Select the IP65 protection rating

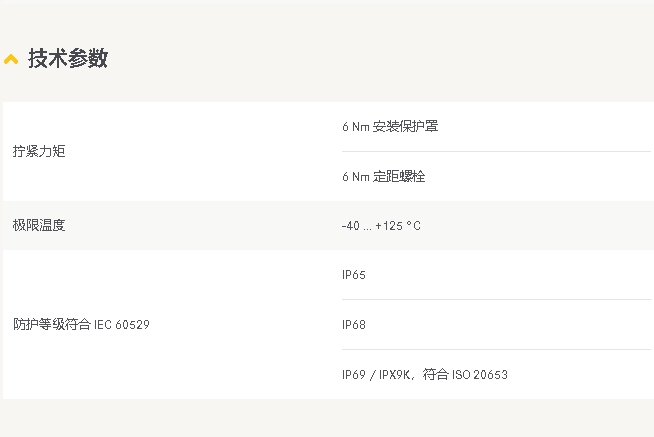pyautogui.click(x=354, y=275)
